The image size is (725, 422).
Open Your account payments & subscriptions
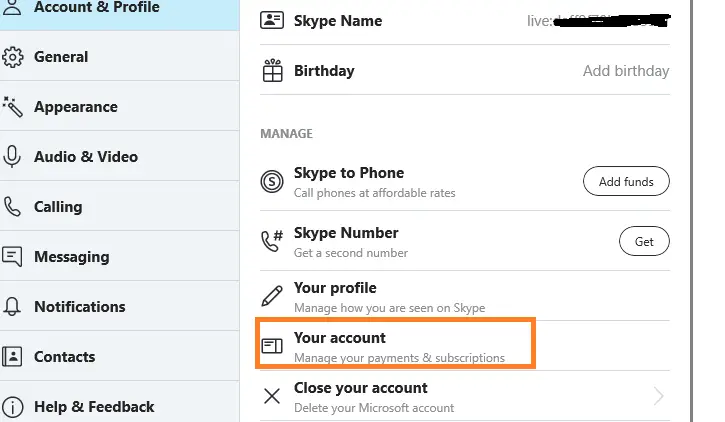click(x=465, y=346)
